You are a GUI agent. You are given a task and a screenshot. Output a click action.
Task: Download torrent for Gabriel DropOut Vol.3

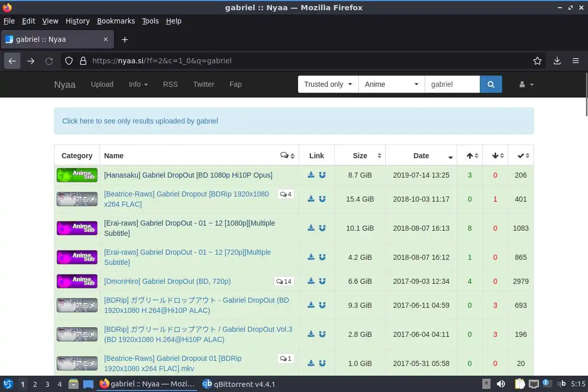[x=311, y=334]
